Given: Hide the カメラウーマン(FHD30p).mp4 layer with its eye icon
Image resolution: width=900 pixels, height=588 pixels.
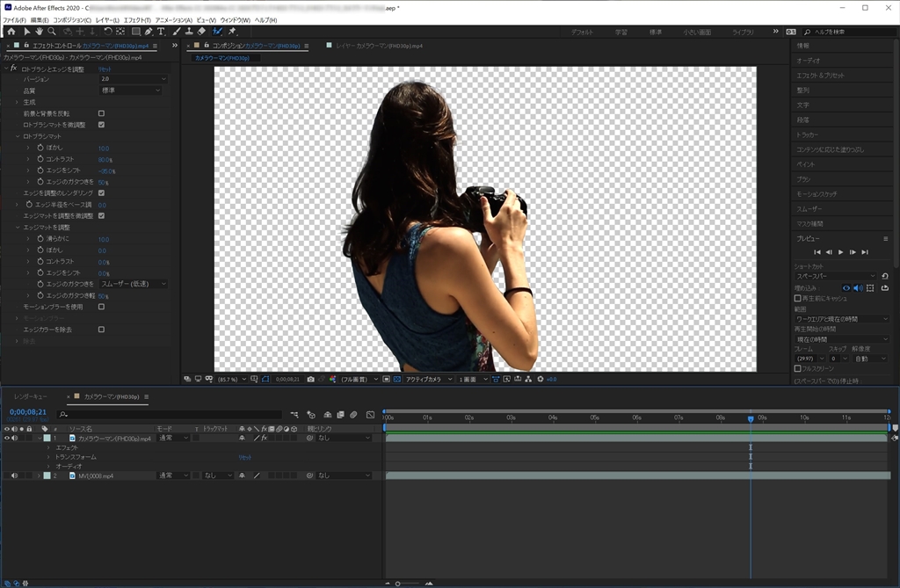Looking at the screenshot, I should (6, 438).
